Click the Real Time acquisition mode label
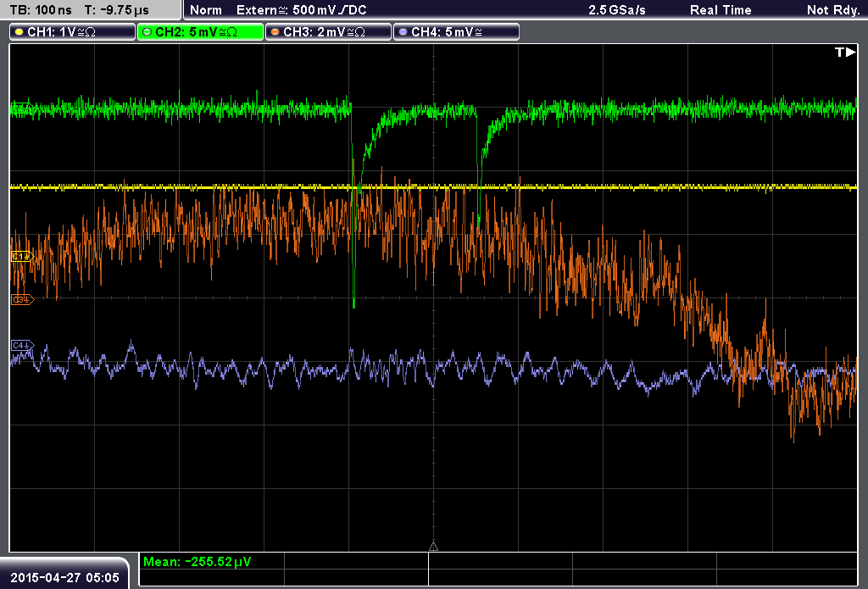The image size is (868, 589). click(x=721, y=10)
